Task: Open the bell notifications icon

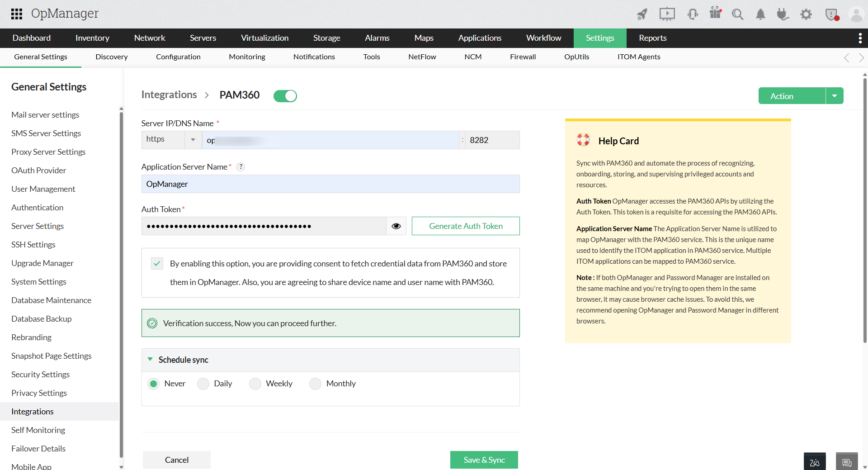Action: [761, 14]
